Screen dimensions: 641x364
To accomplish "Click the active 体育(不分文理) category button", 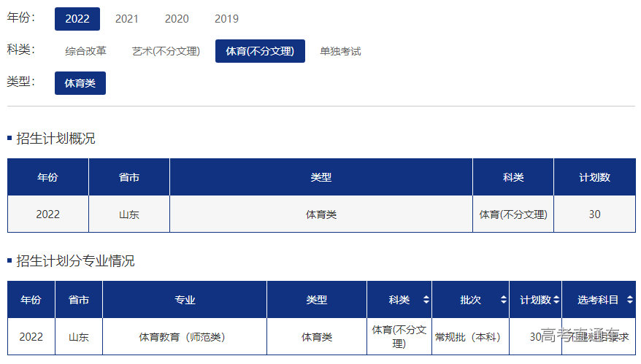I will coord(260,51).
